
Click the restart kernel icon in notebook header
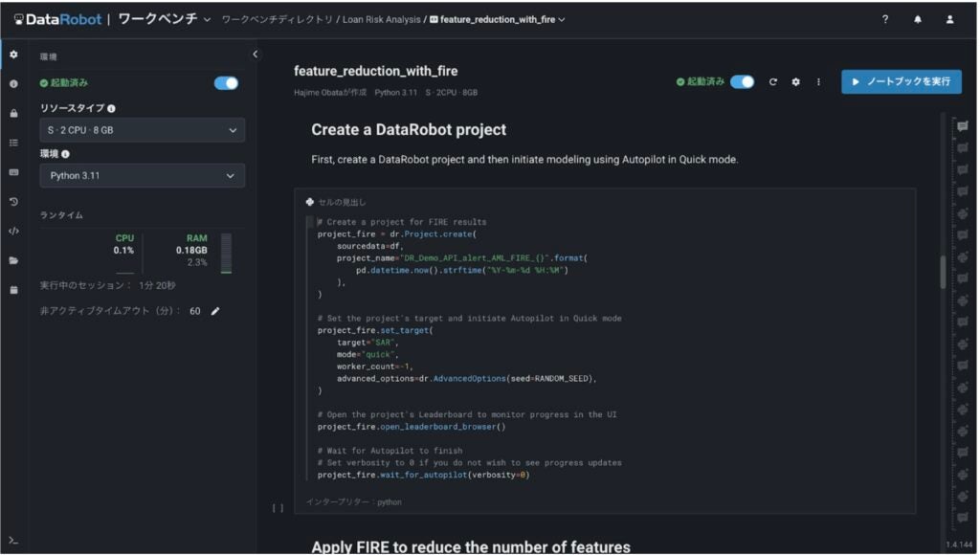pos(773,82)
